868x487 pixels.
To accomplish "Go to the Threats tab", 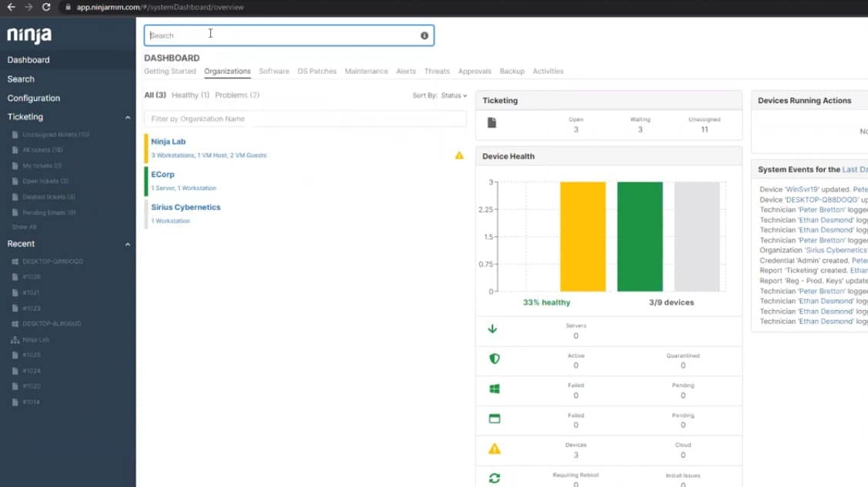I will pos(437,72).
